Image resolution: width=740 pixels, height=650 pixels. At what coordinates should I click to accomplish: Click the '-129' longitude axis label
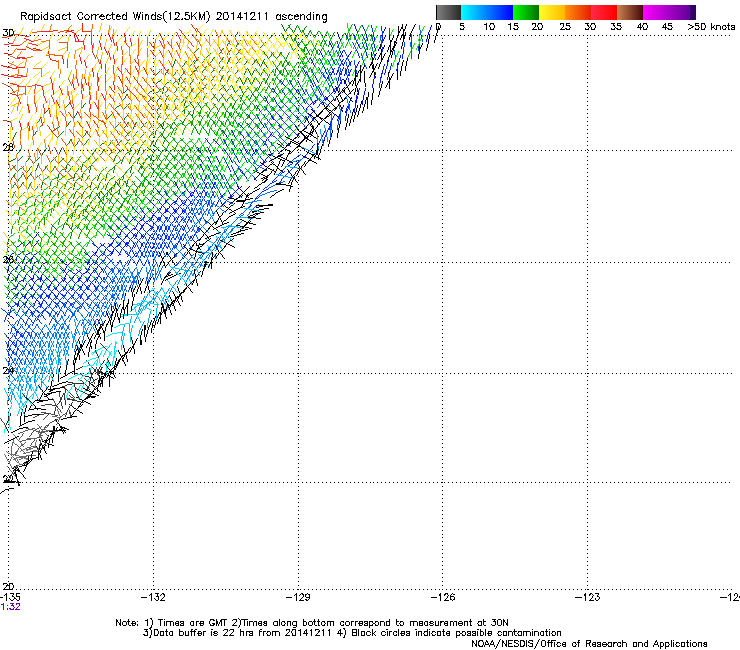pyautogui.click(x=298, y=597)
